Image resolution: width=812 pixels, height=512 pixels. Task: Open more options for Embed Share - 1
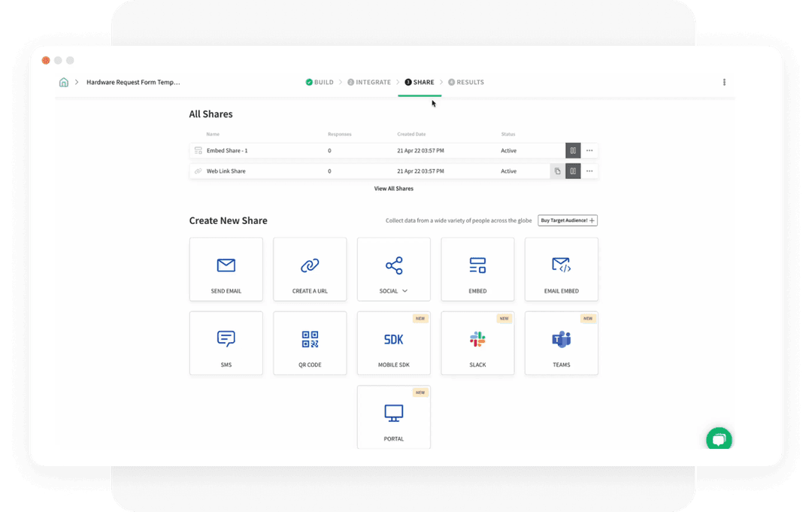(589, 150)
